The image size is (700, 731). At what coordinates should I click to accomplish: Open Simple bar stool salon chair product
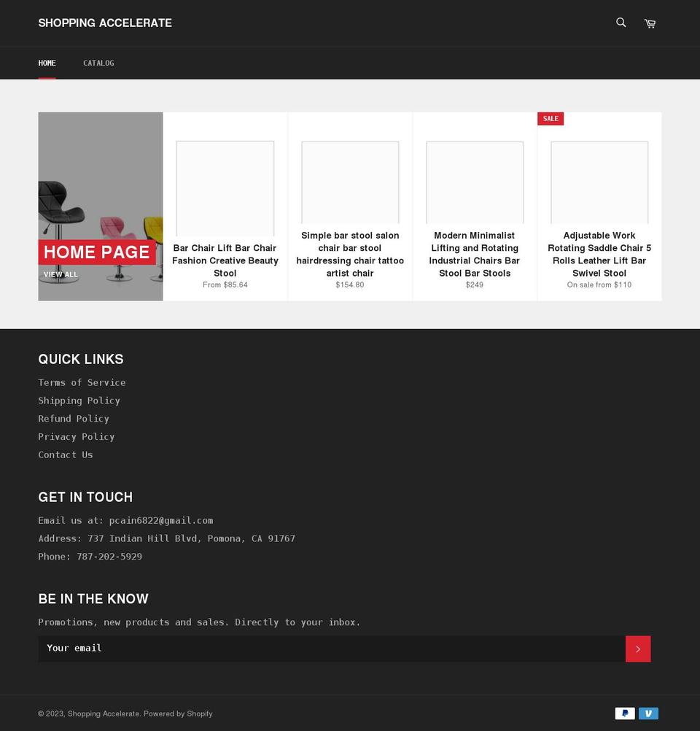pos(350,254)
